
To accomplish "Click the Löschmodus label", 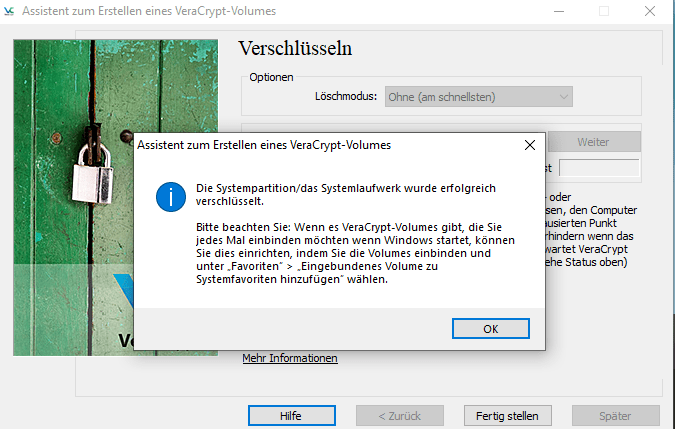I will point(346,96).
